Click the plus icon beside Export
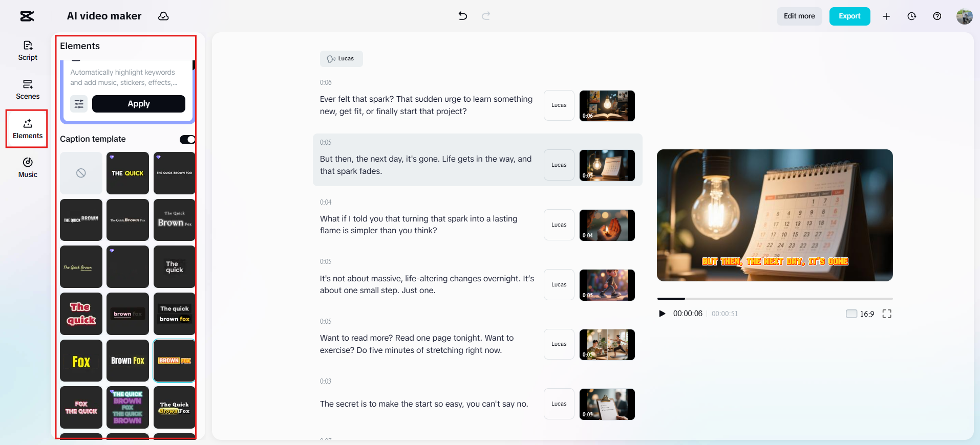 click(x=886, y=16)
